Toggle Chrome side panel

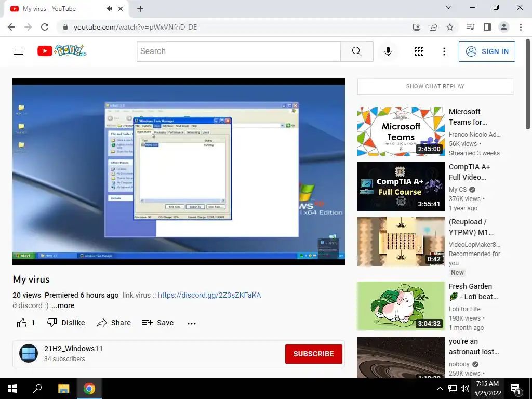[487, 27]
